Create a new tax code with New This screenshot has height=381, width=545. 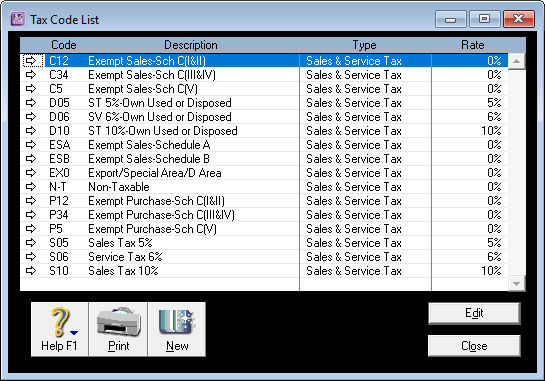(177, 329)
